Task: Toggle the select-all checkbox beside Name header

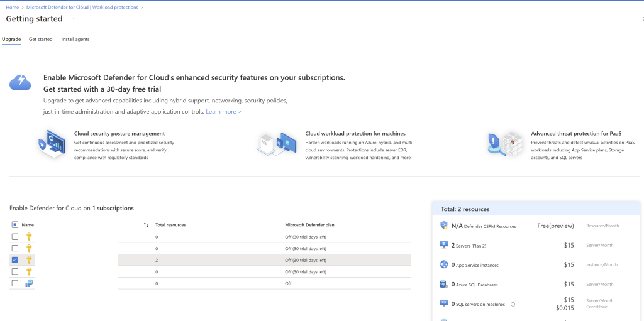Action: tap(14, 224)
